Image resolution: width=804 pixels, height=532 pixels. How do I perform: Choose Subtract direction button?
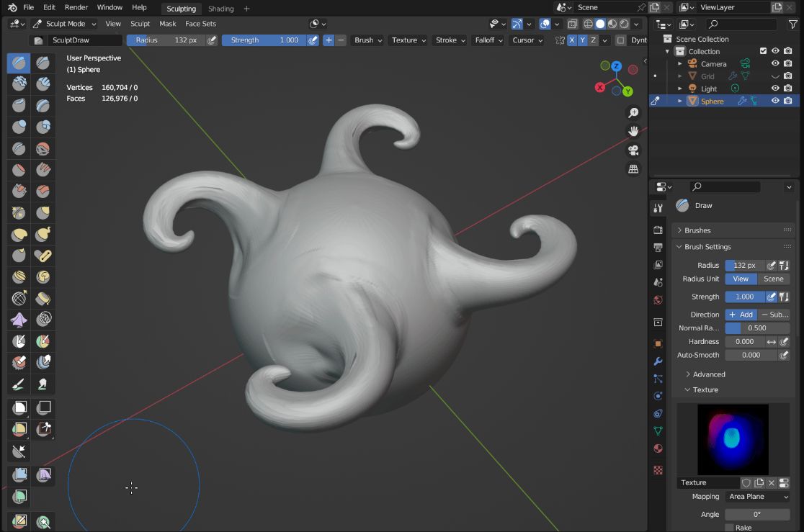(x=774, y=314)
